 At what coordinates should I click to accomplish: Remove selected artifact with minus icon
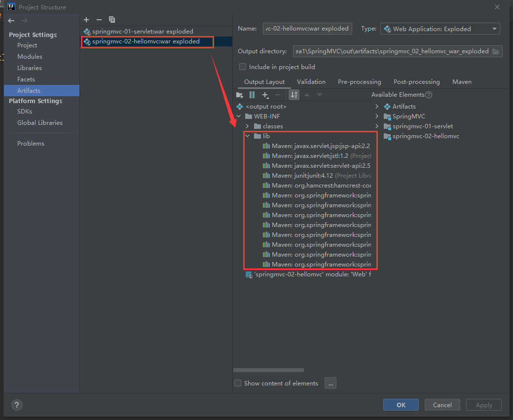tap(99, 20)
